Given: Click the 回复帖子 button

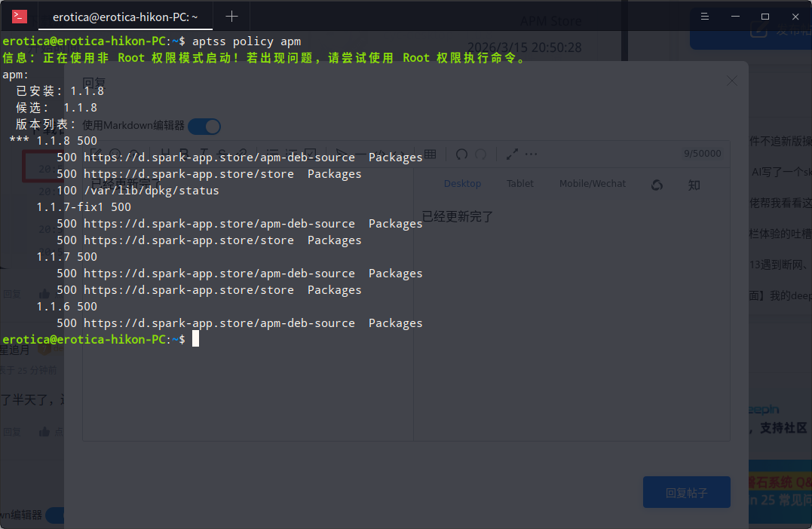Looking at the screenshot, I should pos(687,492).
